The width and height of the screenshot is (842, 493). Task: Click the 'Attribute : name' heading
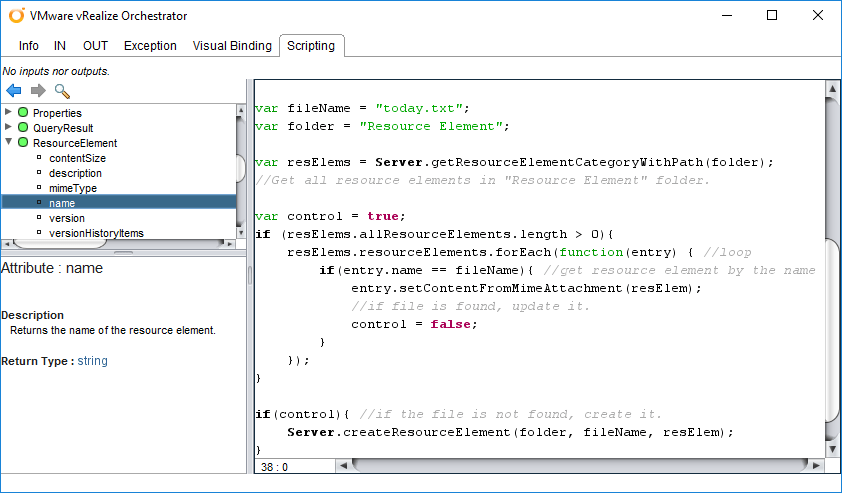tap(52, 268)
